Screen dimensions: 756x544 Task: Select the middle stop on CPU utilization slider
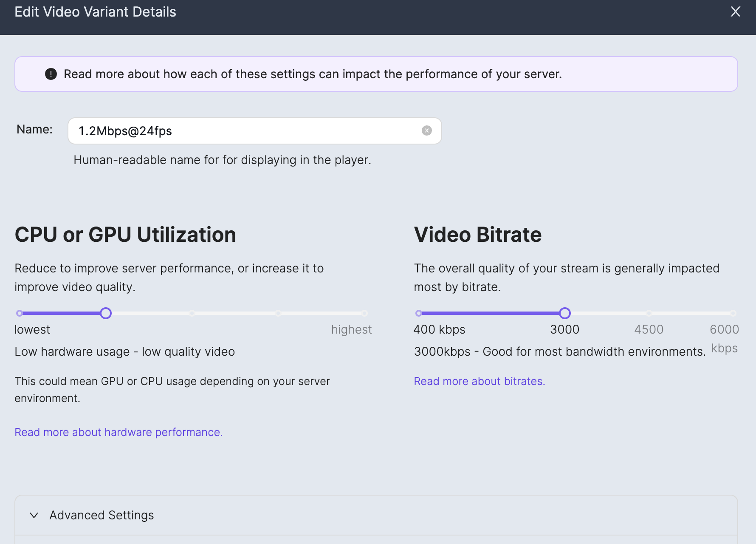click(x=192, y=313)
